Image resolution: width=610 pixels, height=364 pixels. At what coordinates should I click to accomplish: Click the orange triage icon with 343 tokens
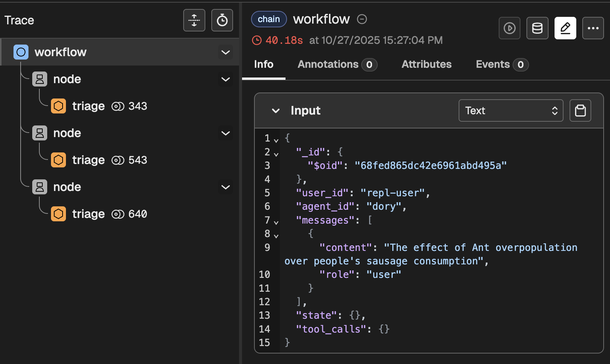click(58, 106)
